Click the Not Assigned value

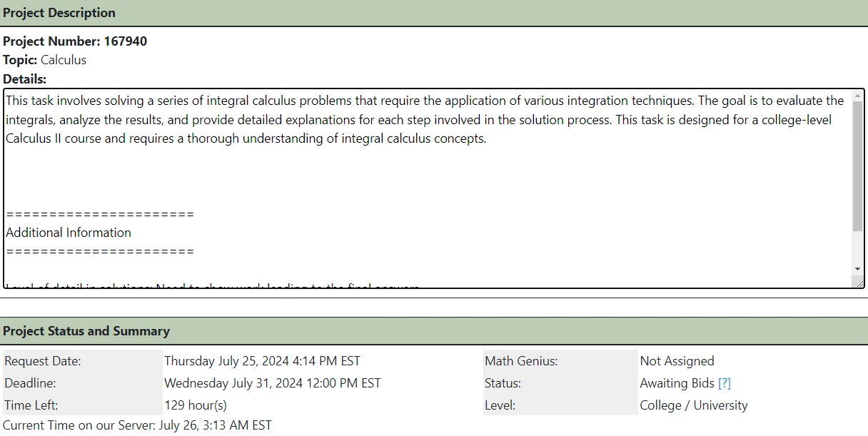click(677, 361)
